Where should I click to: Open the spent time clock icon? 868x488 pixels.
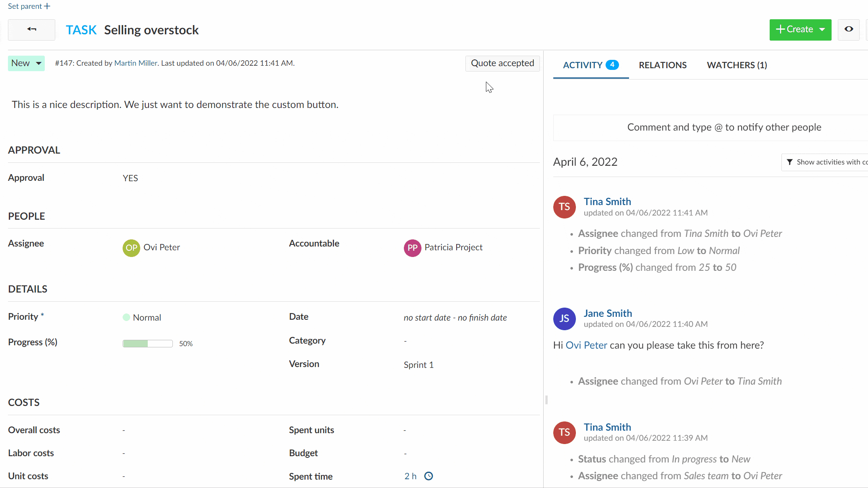(x=429, y=476)
